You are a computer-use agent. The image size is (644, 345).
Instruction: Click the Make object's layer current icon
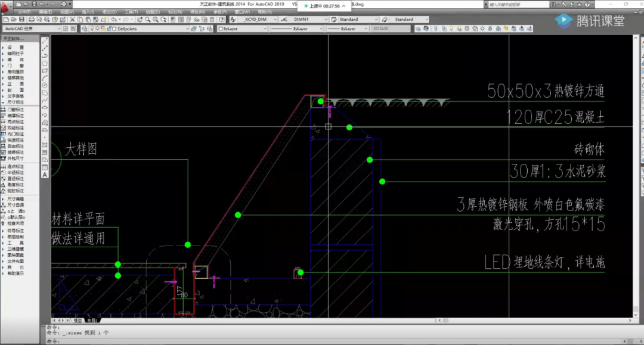194,29
